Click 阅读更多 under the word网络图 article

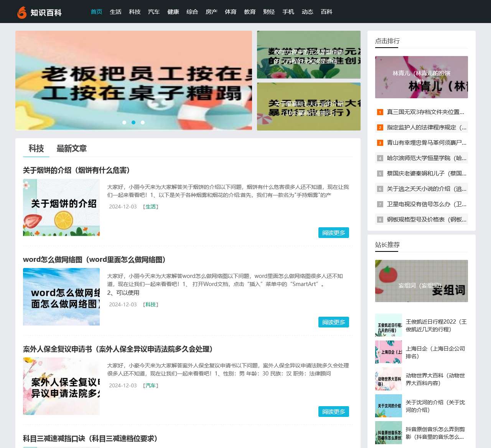333,322
